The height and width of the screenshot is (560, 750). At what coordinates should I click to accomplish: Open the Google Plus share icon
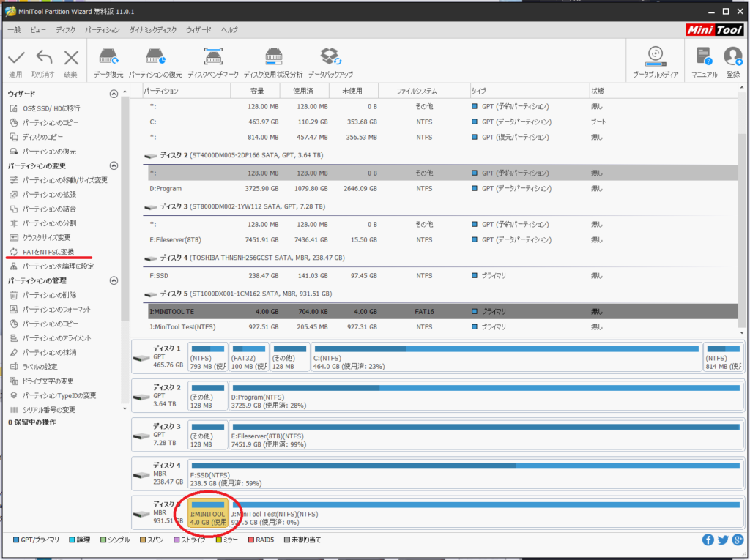[x=738, y=540]
